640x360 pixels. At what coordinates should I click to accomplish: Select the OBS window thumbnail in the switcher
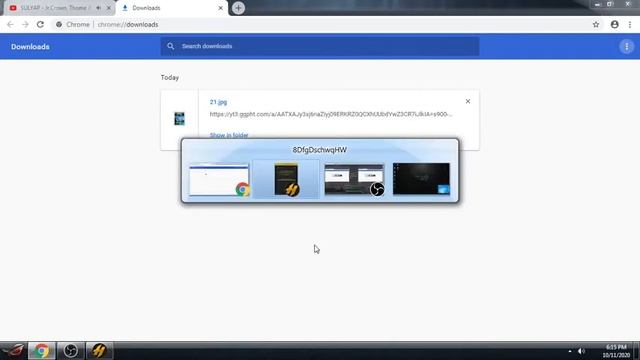coord(354,180)
